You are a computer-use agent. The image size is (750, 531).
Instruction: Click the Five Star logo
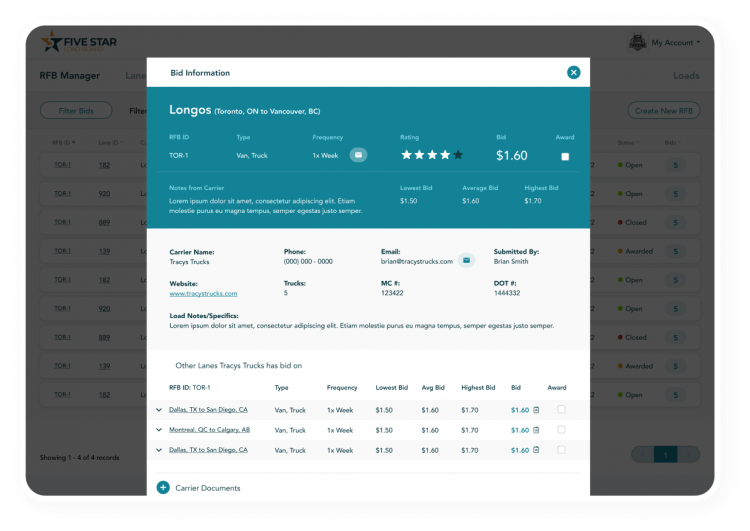(x=78, y=43)
